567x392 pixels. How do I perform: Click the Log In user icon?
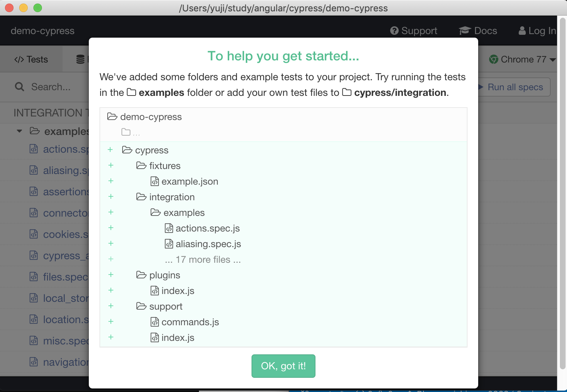pos(522,31)
